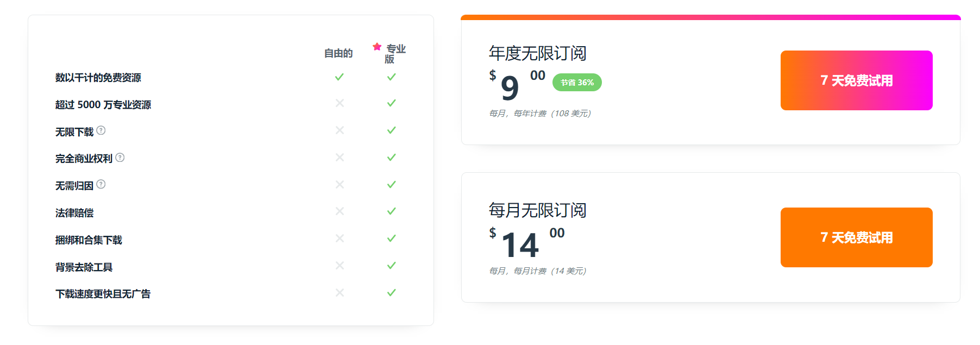980x345 pixels.
Task: Click the $14 monthly price
Action: [520, 245]
